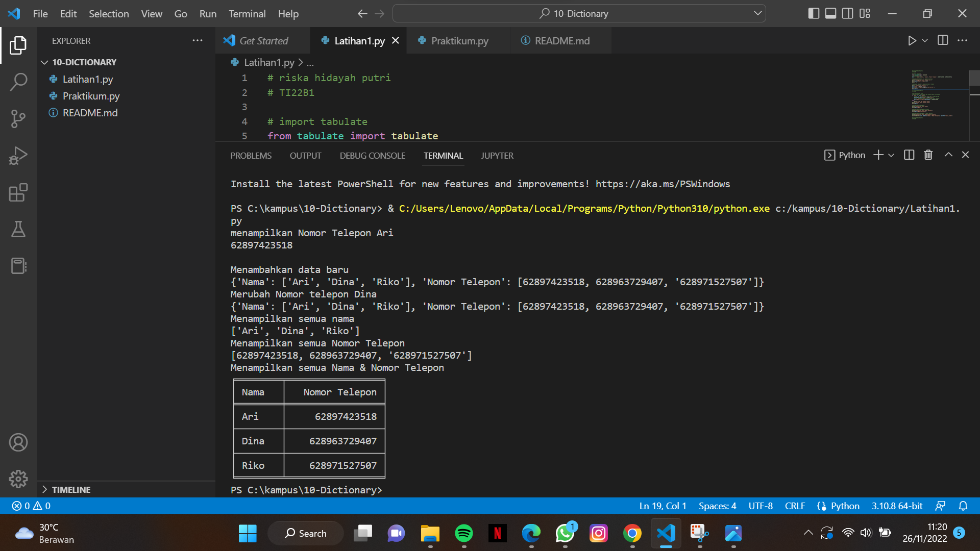
Task: Click the 10-Dictionary command center search box
Action: pyautogui.click(x=579, y=14)
